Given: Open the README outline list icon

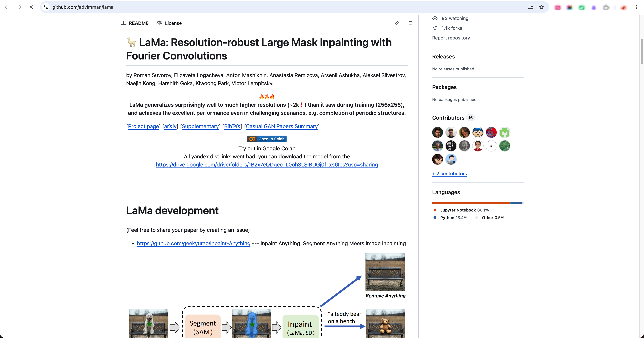Looking at the screenshot, I should coord(410,23).
